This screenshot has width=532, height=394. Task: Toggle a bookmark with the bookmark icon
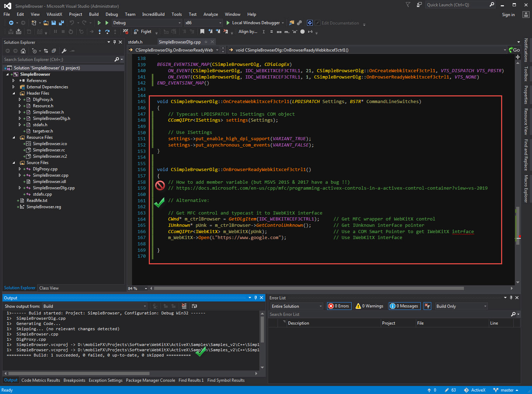[202, 32]
